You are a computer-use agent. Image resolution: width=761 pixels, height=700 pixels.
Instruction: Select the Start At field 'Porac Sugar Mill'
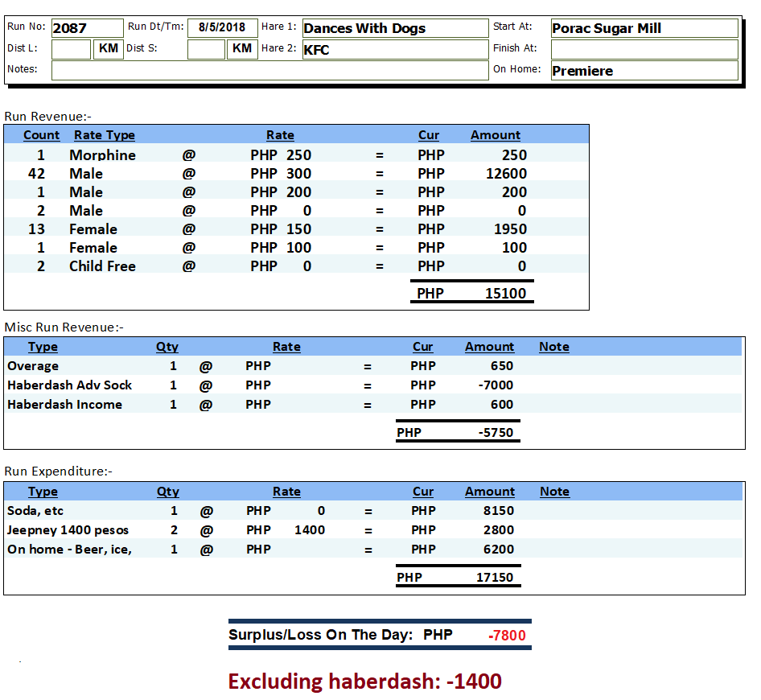644,28
